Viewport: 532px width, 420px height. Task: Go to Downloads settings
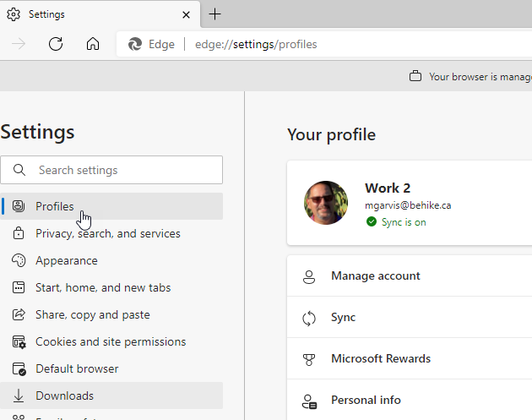[64, 395]
